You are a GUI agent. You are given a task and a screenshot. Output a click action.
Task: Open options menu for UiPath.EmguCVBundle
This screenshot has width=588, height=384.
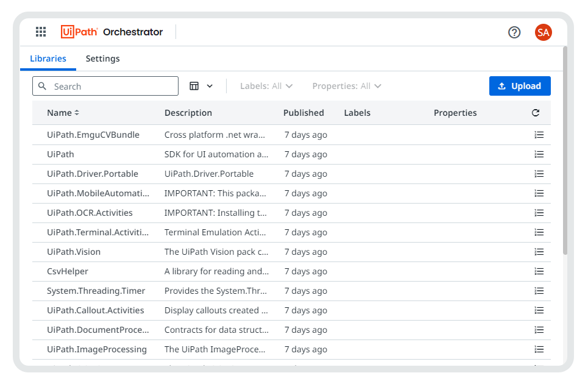(539, 135)
